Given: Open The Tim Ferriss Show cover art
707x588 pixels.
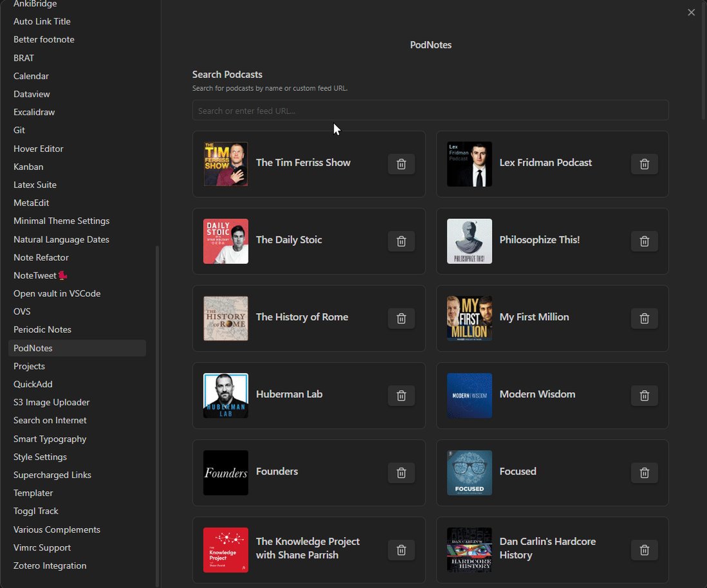Looking at the screenshot, I should click(225, 164).
